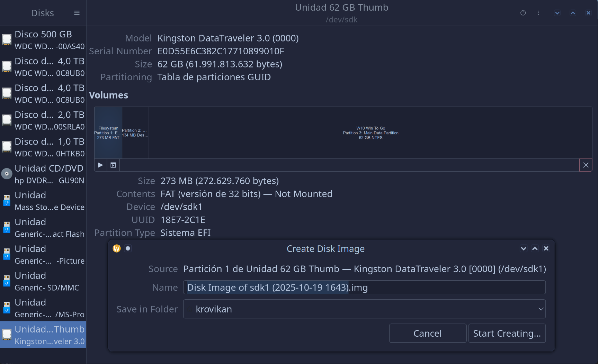This screenshot has height=364, width=598.
Task: Open the drive options kebab menu
Action: click(x=538, y=13)
